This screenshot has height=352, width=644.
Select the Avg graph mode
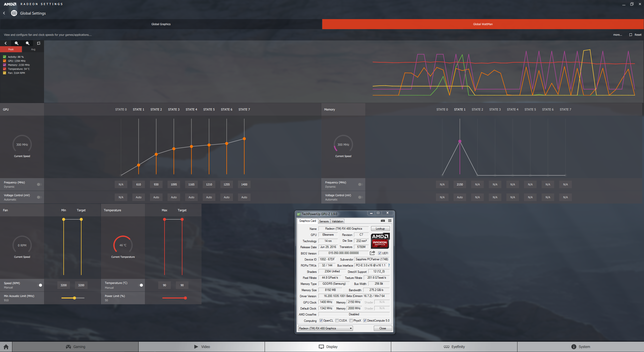pos(33,49)
